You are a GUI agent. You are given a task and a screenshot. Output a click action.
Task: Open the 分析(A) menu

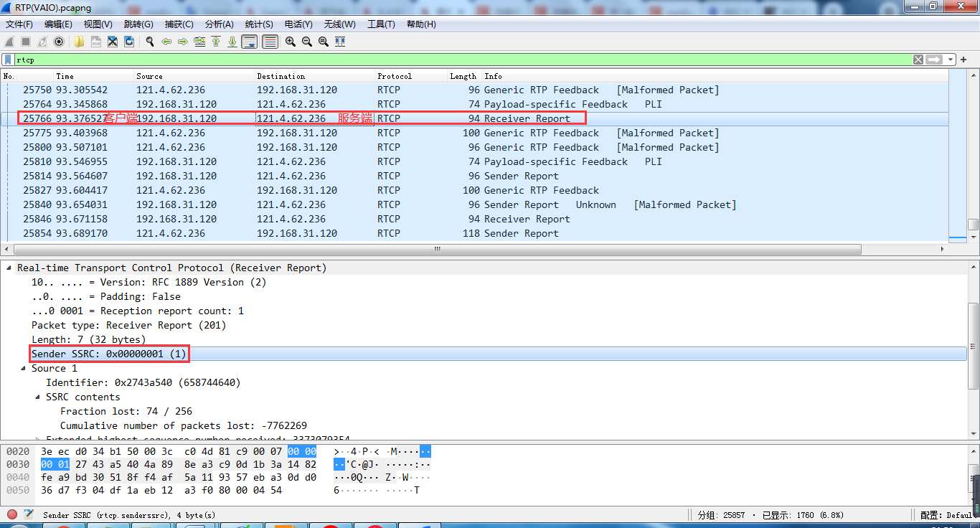219,24
